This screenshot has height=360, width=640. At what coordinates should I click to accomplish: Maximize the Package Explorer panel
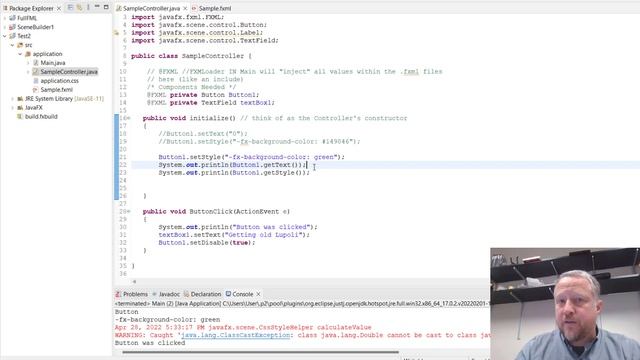click(106, 7)
